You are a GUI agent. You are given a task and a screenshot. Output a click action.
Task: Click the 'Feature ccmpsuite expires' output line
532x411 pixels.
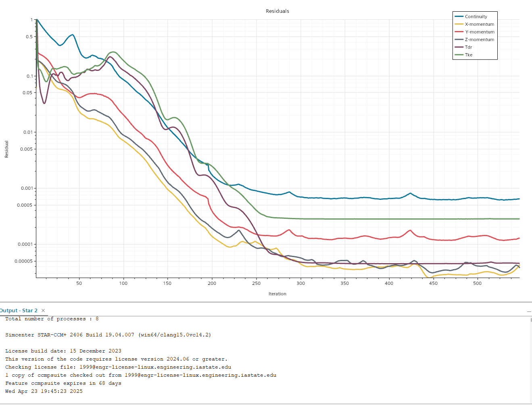click(63, 383)
